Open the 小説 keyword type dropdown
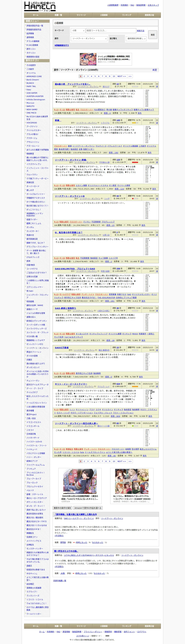 (78, 30)
